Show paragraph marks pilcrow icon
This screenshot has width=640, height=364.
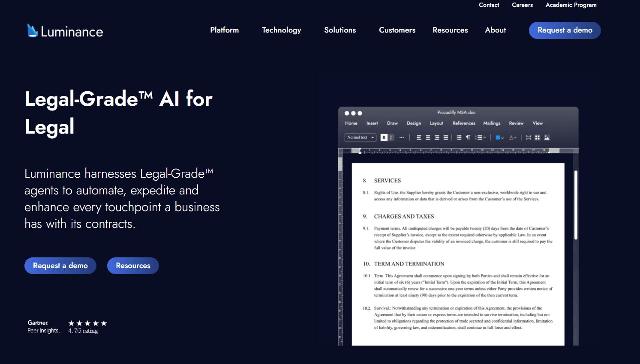(468, 137)
